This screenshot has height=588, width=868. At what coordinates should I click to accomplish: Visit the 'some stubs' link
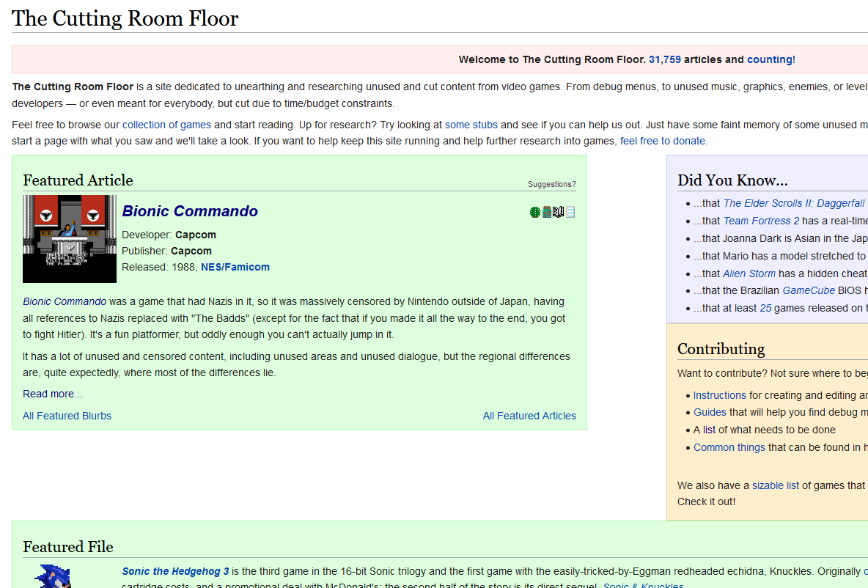[x=471, y=125]
